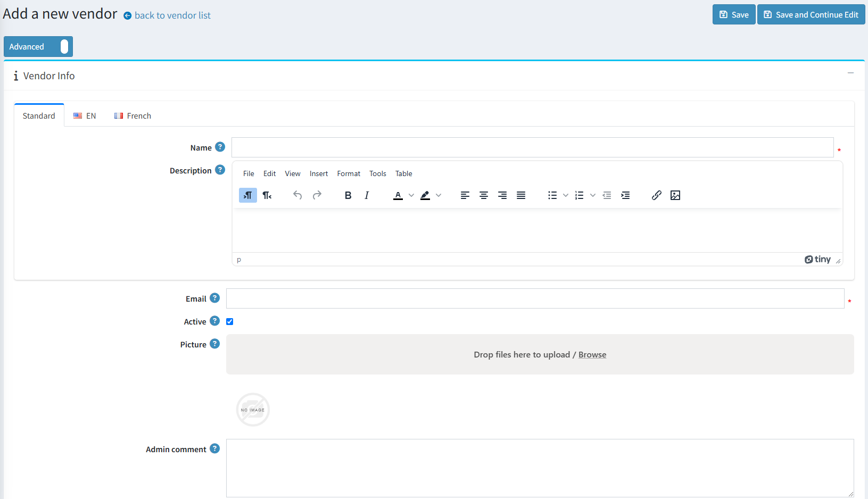The width and height of the screenshot is (868, 499).
Task: Go back to vendor list
Action: (x=172, y=15)
